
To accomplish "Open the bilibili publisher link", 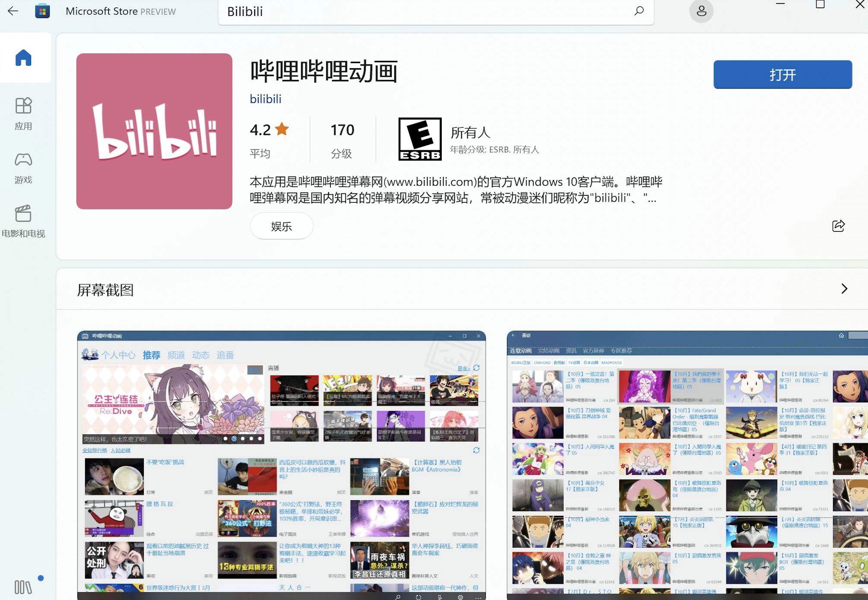I will click(x=264, y=99).
